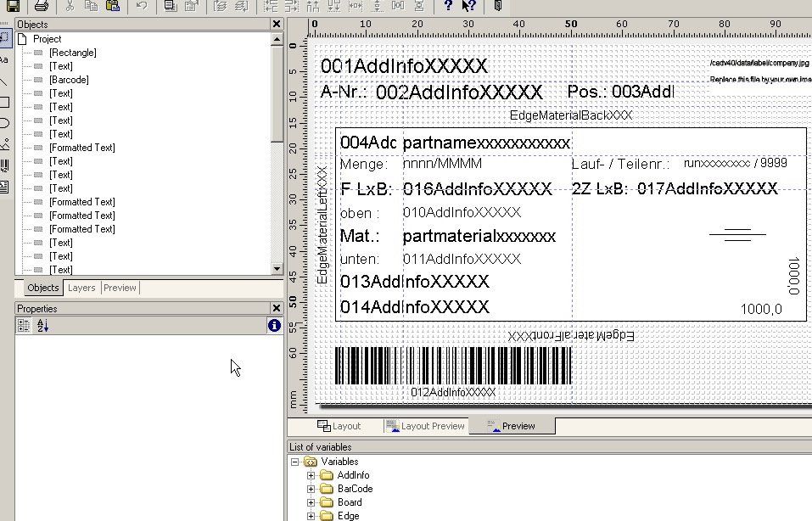Select the Board folder in variables

click(x=350, y=501)
